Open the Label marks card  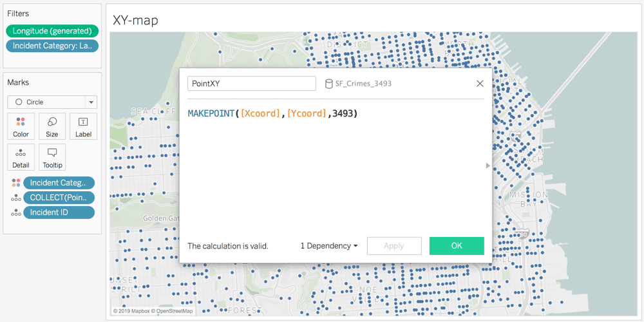click(83, 126)
